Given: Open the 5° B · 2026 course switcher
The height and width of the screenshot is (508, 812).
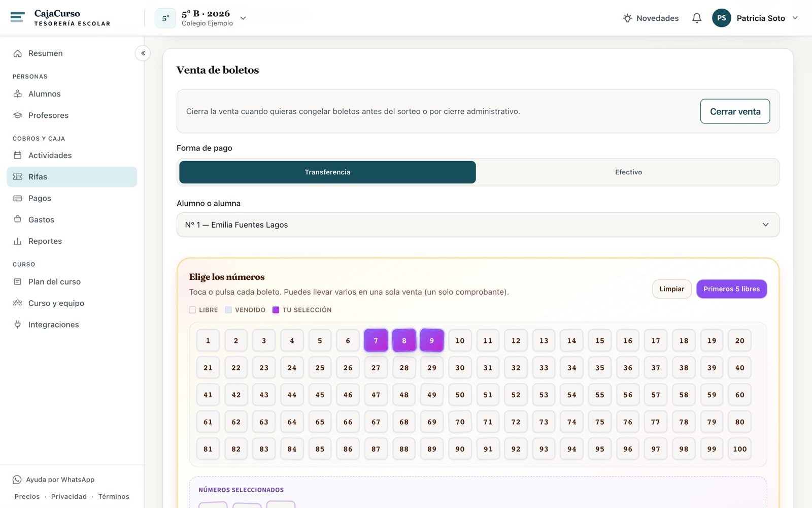Looking at the screenshot, I should click(x=201, y=18).
